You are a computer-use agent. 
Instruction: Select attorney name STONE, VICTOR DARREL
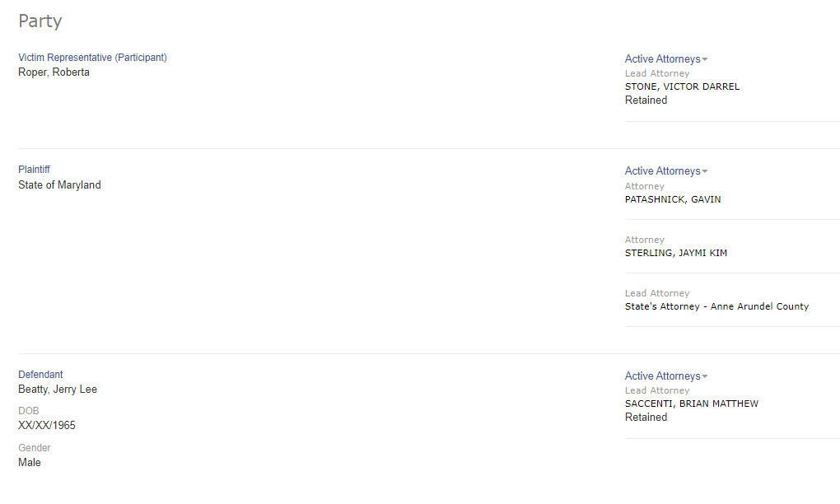pyautogui.click(x=682, y=86)
